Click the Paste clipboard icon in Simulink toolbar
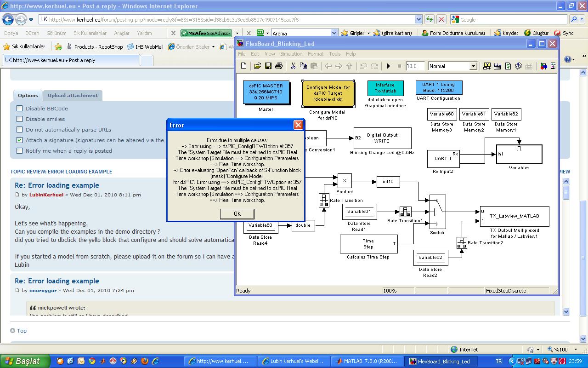The width and height of the screenshot is (588, 368). 314,66
